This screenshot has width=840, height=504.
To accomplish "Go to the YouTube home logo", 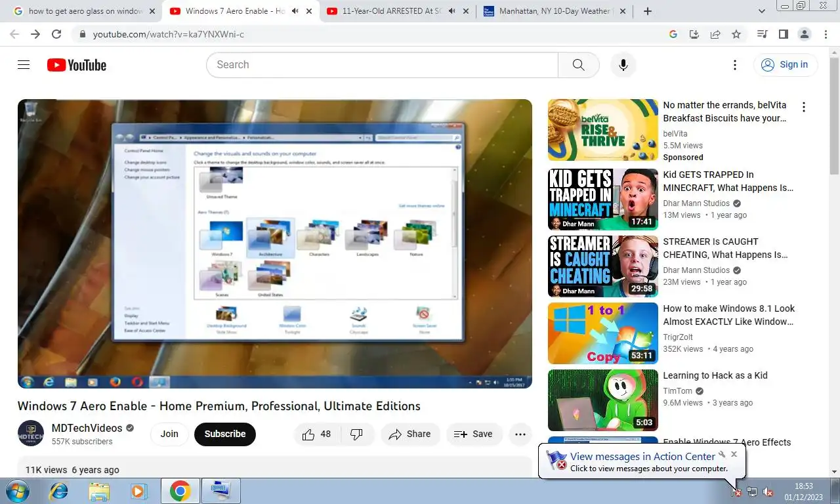I will (77, 65).
